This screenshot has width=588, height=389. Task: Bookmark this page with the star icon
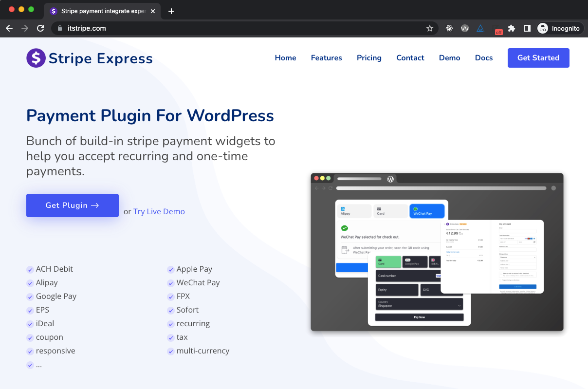pyautogui.click(x=429, y=28)
